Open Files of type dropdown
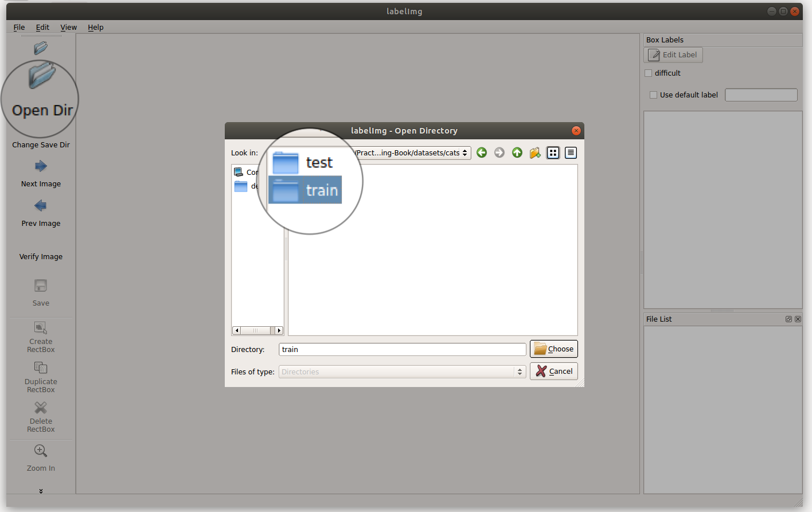812x512 pixels. click(x=403, y=372)
